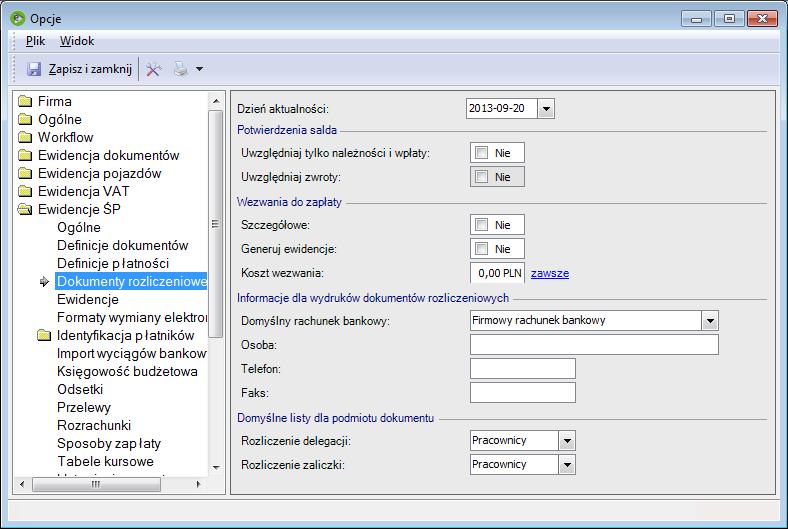788x529 pixels.
Task: Open the printer dropdown arrow in toolbar
Action: click(x=200, y=69)
